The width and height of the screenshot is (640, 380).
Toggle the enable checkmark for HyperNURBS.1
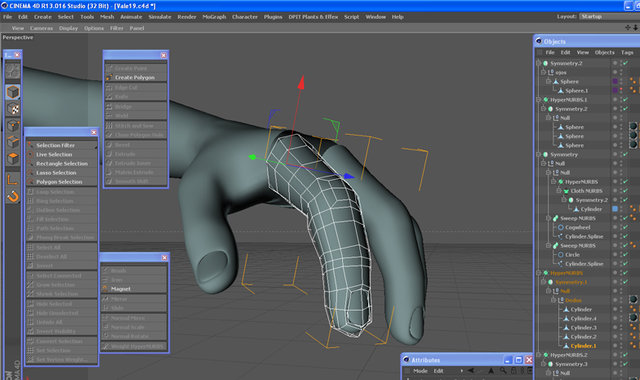click(625, 100)
